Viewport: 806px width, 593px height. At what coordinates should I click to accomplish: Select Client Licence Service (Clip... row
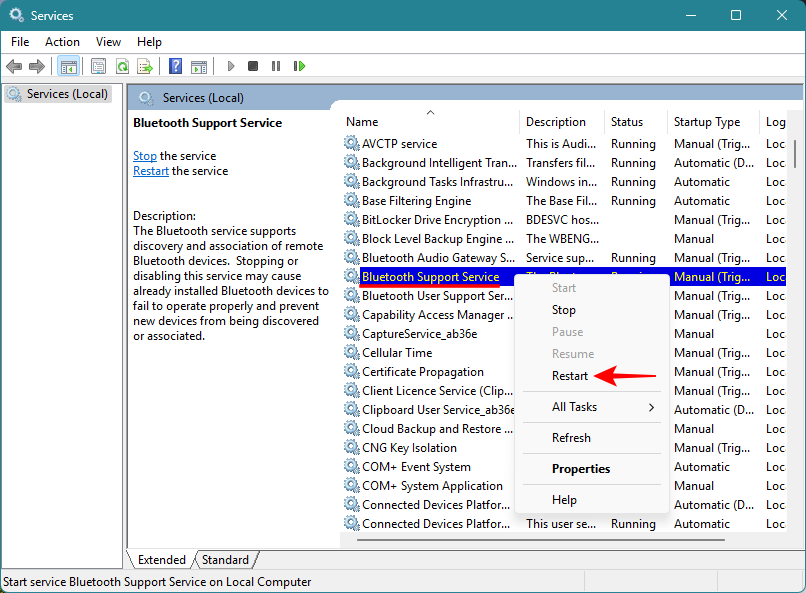point(437,391)
